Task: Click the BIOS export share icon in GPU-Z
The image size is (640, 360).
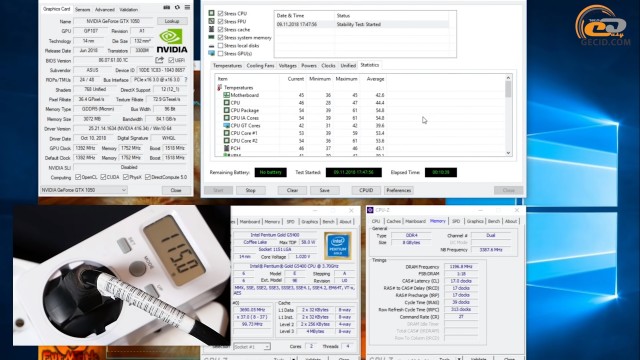Action: tap(159, 60)
